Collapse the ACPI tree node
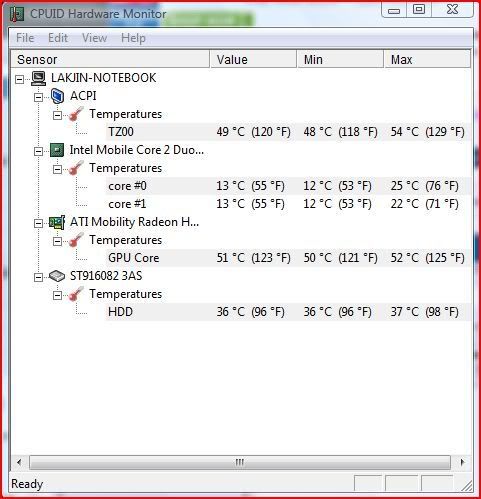Screen dimensions: 481x499 (x=39, y=97)
